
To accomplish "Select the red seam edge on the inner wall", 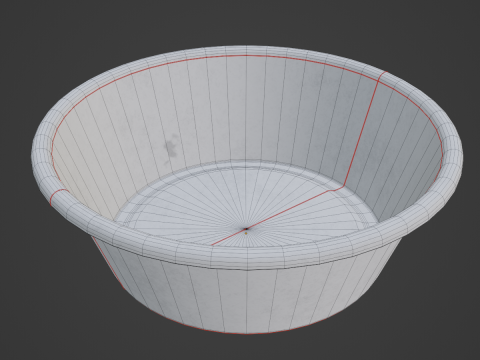I will 361,133.
